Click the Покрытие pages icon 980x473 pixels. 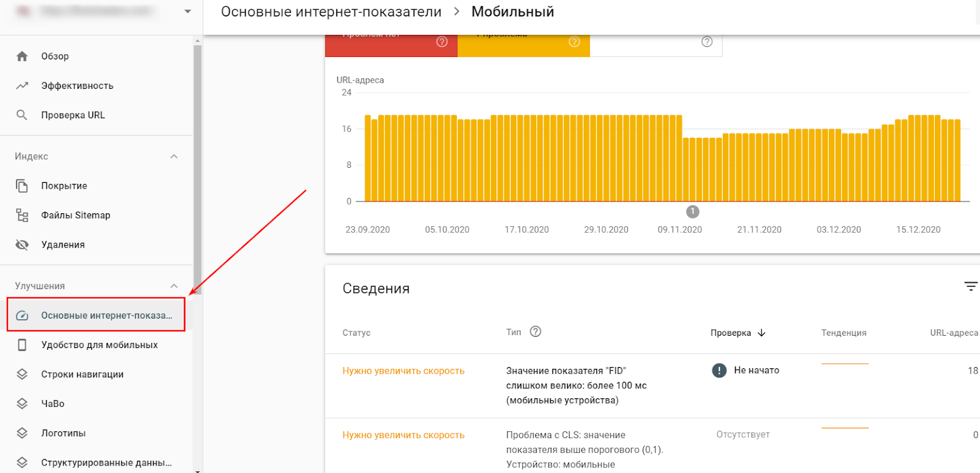(22, 186)
